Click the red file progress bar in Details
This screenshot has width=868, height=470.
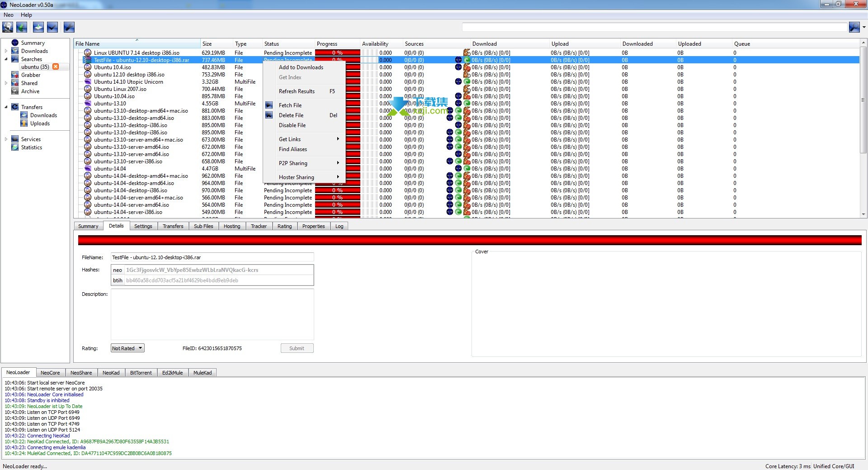point(470,240)
